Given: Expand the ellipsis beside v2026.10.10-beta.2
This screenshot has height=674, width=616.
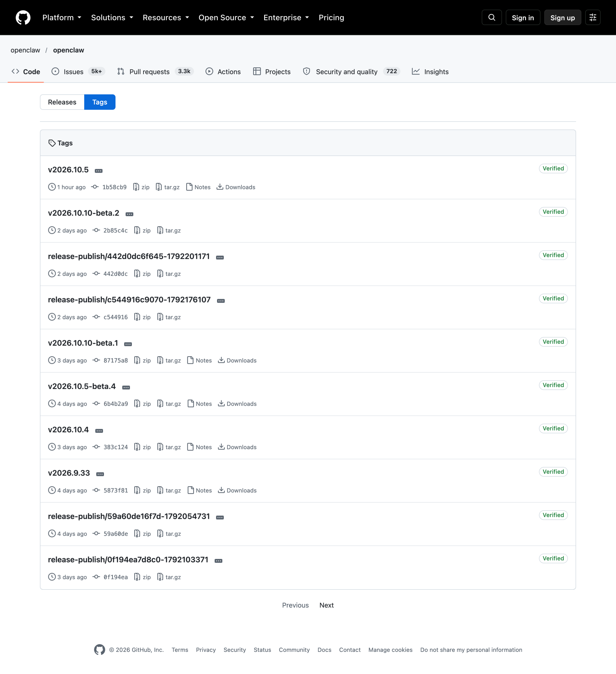Looking at the screenshot, I should (x=129, y=214).
